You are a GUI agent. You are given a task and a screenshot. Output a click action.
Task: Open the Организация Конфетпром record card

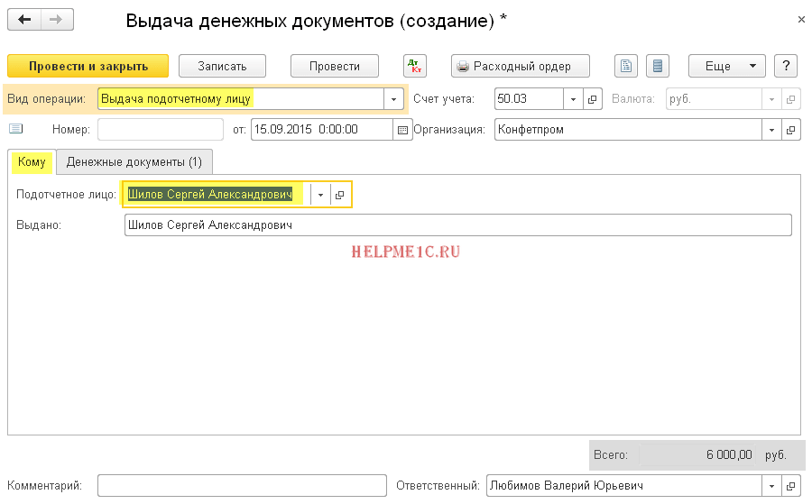tap(791, 130)
